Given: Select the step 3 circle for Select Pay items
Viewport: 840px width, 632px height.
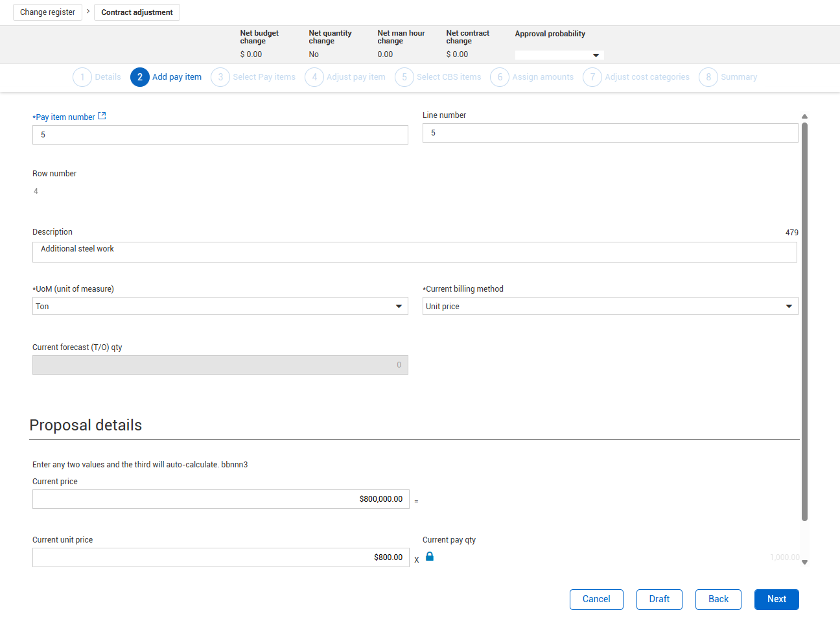Looking at the screenshot, I should [x=220, y=77].
